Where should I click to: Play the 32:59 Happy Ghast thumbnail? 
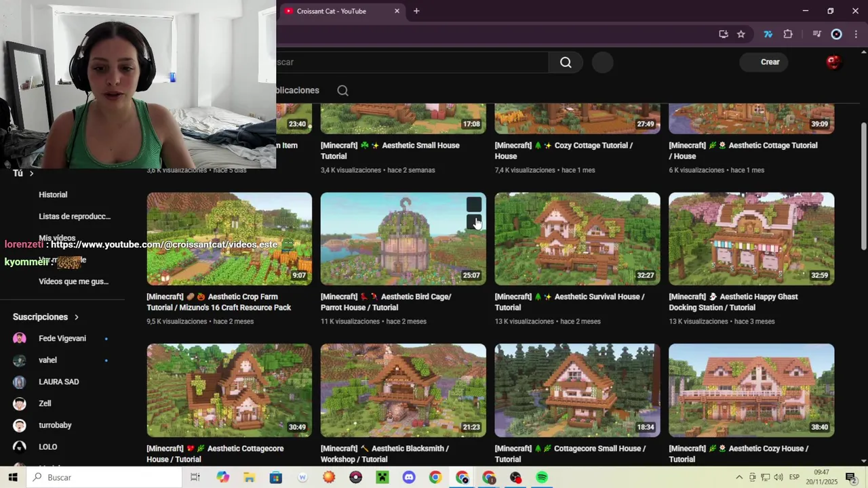click(x=751, y=239)
